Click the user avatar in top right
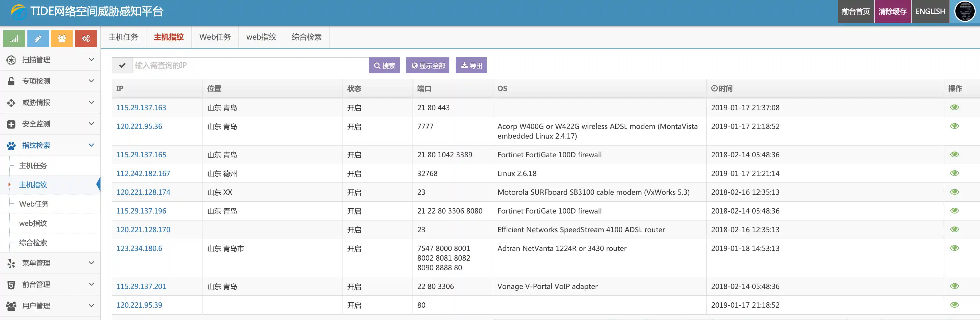This screenshot has height=320, width=980. [x=965, y=12]
